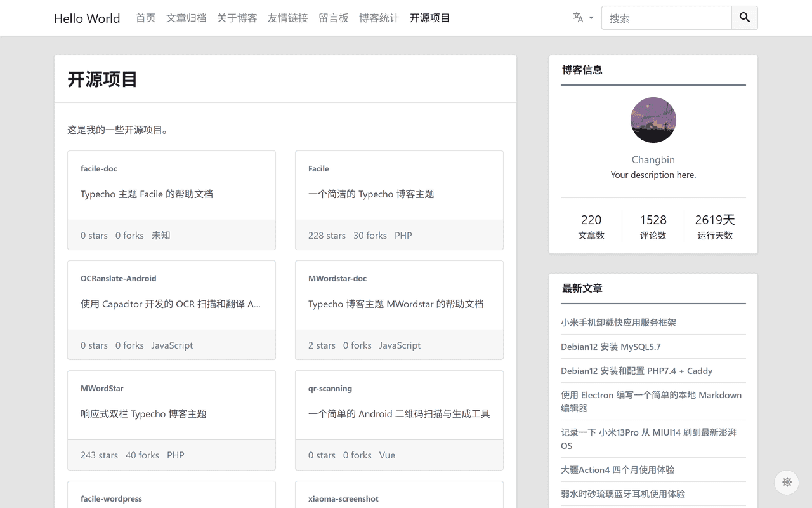Open the qr-scanning project title
812x508 pixels.
point(330,388)
